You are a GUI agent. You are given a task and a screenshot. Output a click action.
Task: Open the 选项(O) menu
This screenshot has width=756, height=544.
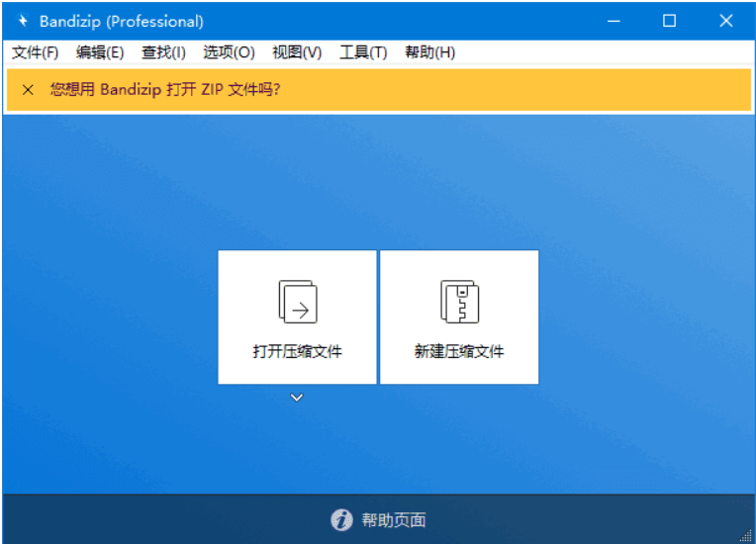coord(229,52)
